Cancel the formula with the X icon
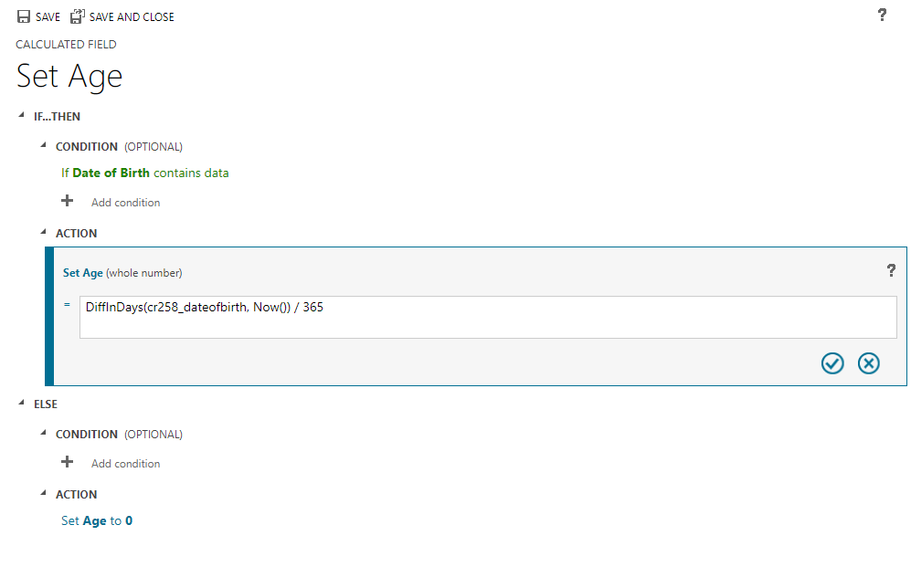The height and width of the screenshot is (588, 911). coord(868,362)
